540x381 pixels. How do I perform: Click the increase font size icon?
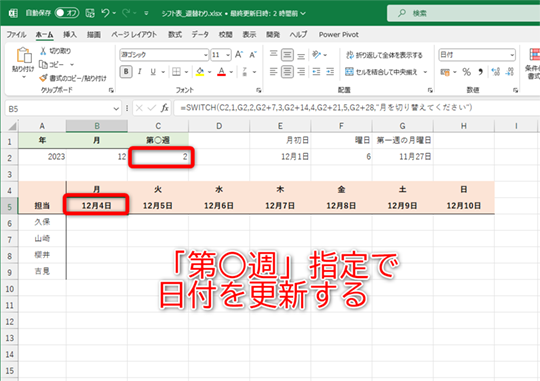[239, 54]
